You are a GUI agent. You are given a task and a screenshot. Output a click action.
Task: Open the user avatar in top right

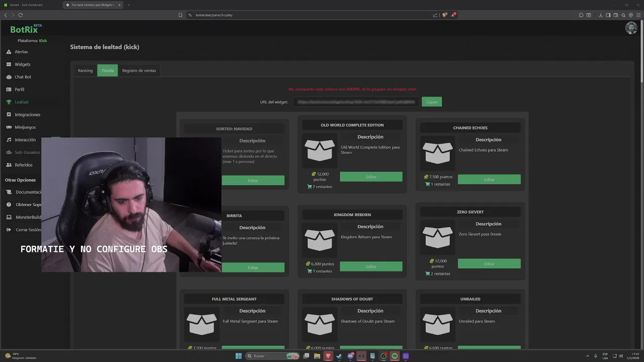pos(631,28)
